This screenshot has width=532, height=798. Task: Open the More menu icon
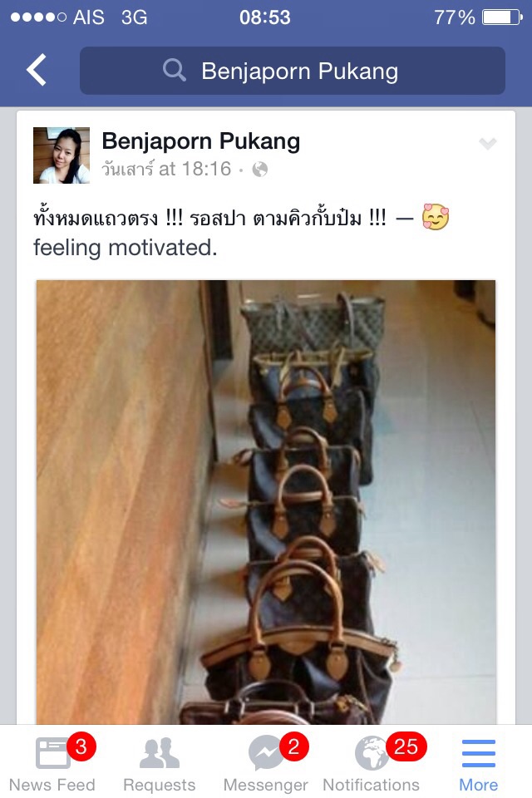click(x=479, y=753)
